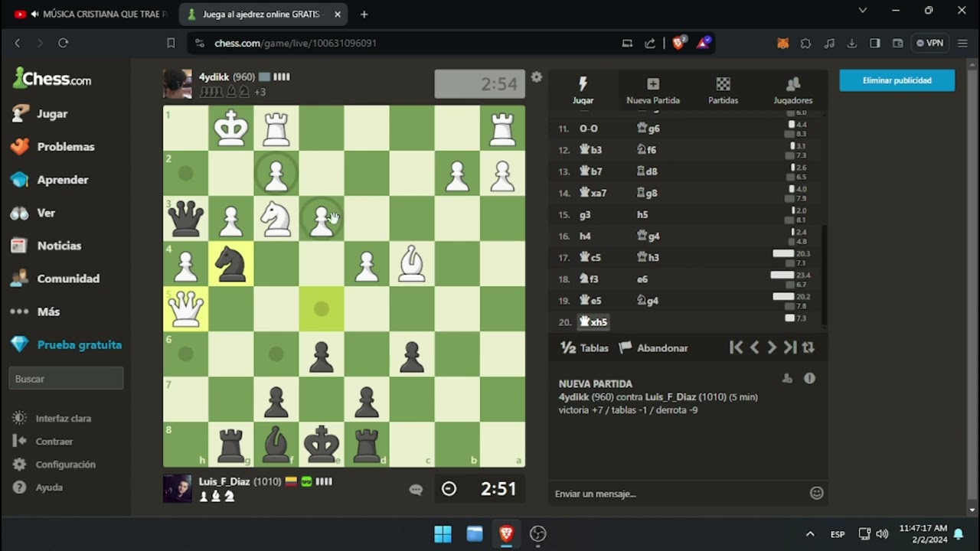
Task: Switch to the Partidas tab
Action: tap(723, 90)
